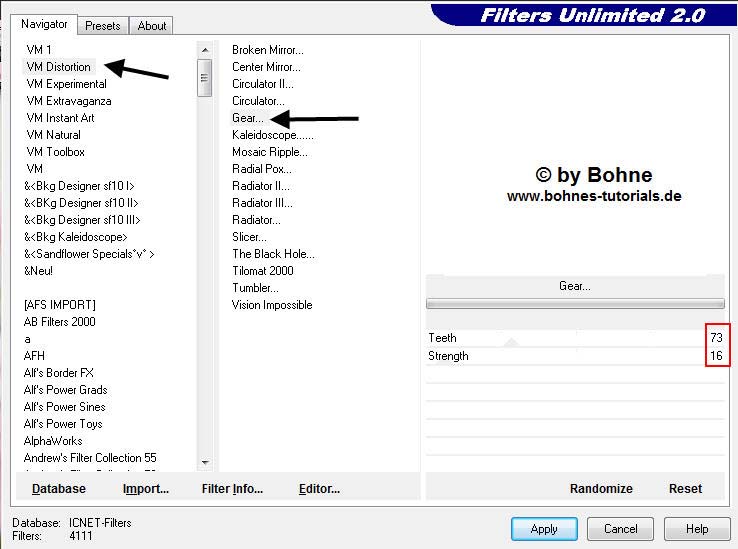Randomize the filter settings
The image size is (738, 549).
click(x=601, y=489)
